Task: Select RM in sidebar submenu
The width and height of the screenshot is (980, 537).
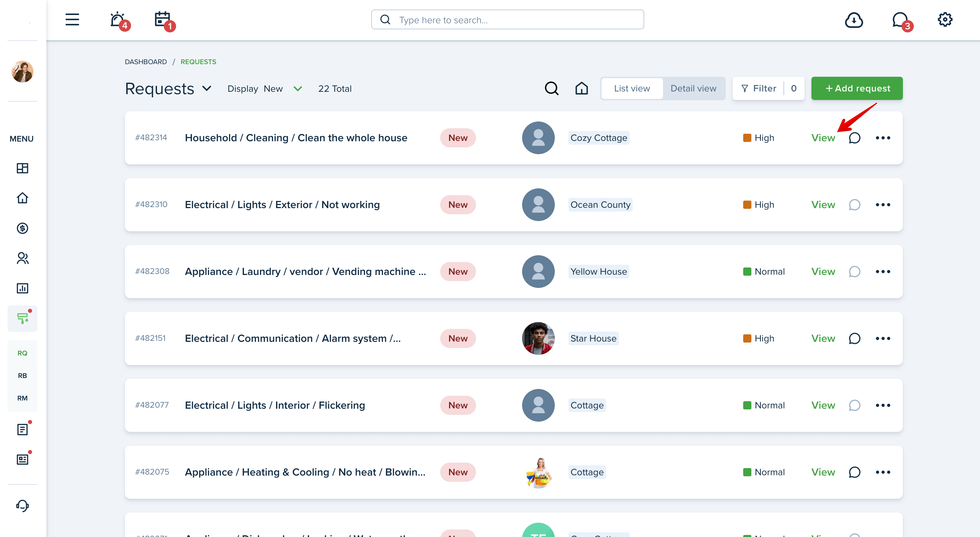Action: coord(23,398)
